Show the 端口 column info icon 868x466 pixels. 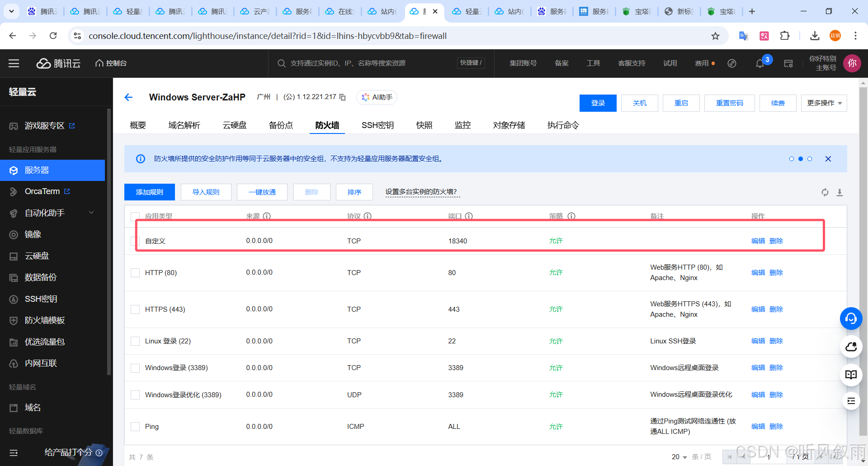(469, 216)
